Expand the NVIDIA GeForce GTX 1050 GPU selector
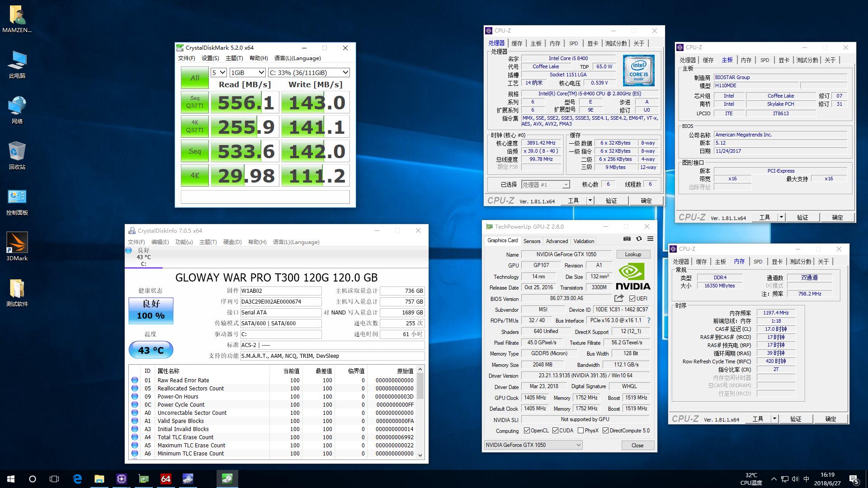 [533, 445]
